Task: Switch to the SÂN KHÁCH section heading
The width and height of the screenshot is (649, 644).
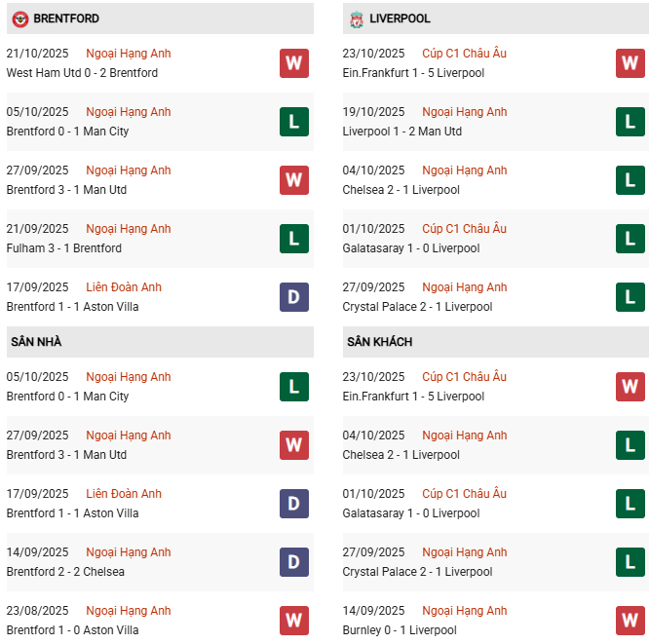Action: 379,342
